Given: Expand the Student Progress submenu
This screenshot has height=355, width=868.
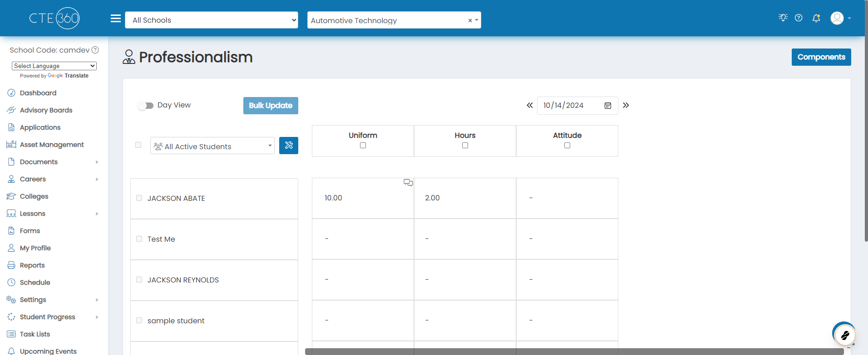Looking at the screenshot, I should 97,317.
